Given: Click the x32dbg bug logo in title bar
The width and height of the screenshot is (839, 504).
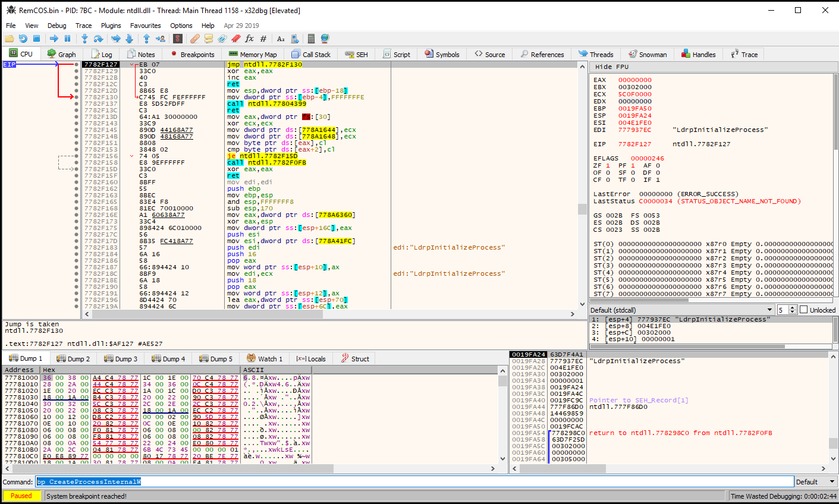Looking at the screenshot, I should (x=11, y=10).
